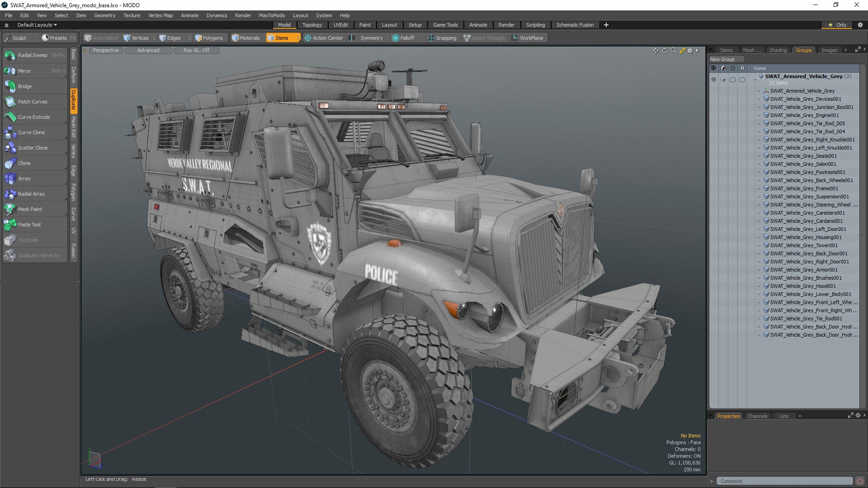
Task: Expand viewport options arrow at top right
Action: 697,51
